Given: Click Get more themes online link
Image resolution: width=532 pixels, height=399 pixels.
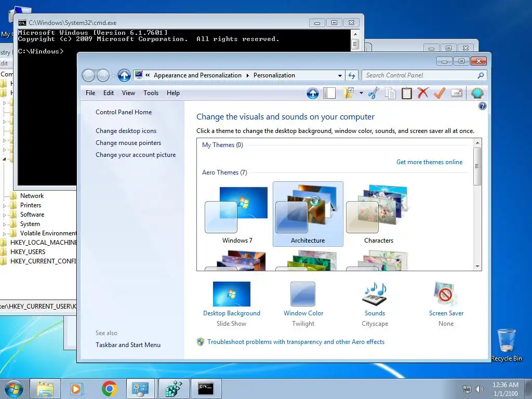Looking at the screenshot, I should pos(429,162).
